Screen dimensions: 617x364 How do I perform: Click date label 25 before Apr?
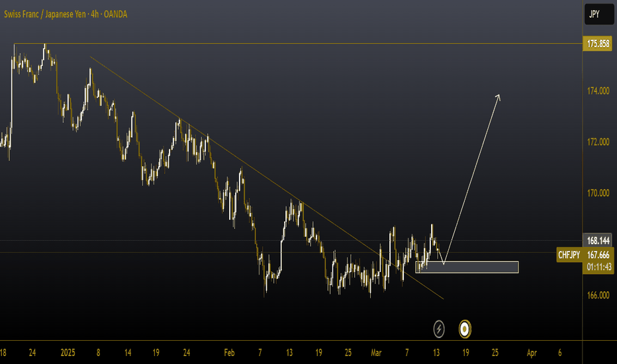pos(495,353)
